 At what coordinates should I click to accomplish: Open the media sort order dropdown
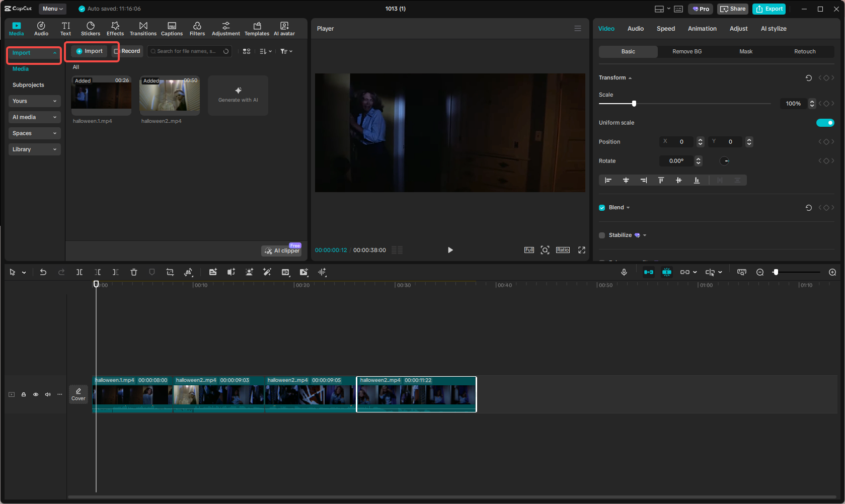pos(266,51)
